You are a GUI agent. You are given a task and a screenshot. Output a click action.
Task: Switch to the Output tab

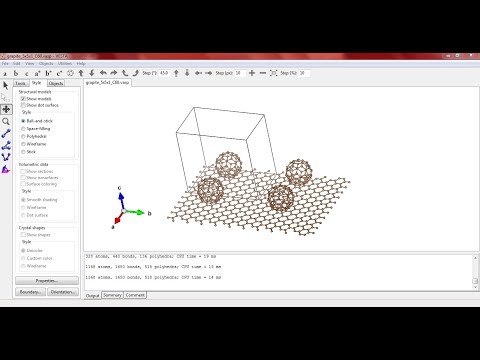(92, 296)
